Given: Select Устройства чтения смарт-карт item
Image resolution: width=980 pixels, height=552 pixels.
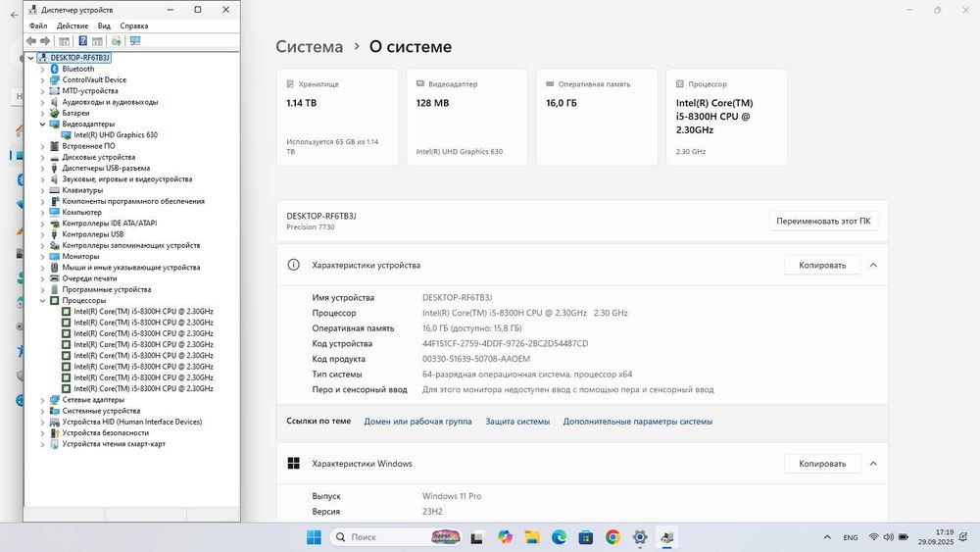Looking at the screenshot, I should (x=114, y=444).
